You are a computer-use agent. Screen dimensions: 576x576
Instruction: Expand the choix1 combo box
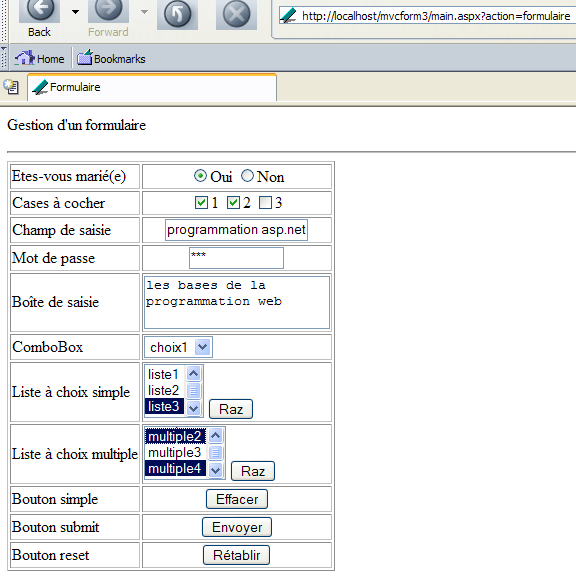(x=202, y=347)
